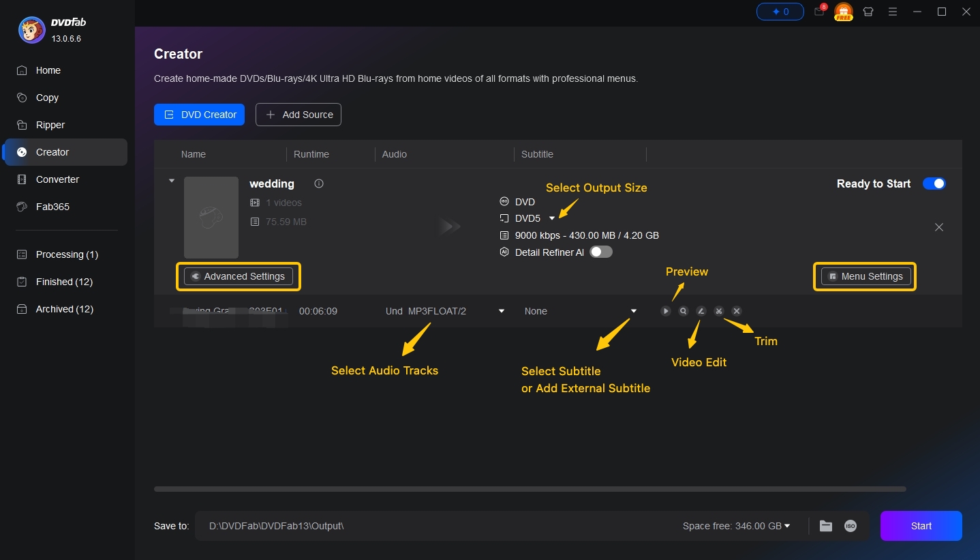The width and height of the screenshot is (980, 560).
Task: Remove the wedding source with the X
Action: click(x=939, y=227)
